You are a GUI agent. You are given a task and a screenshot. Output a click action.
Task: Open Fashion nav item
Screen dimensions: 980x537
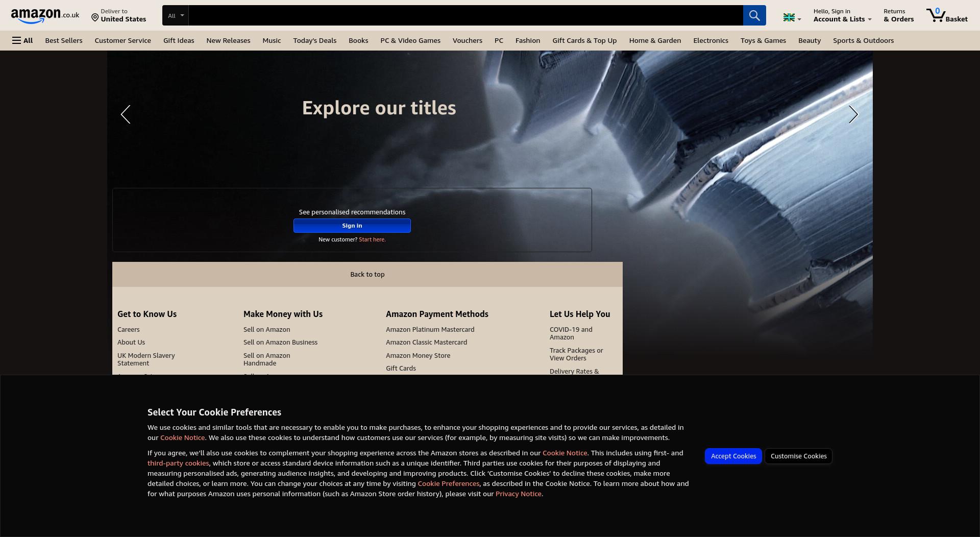[x=528, y=40]
